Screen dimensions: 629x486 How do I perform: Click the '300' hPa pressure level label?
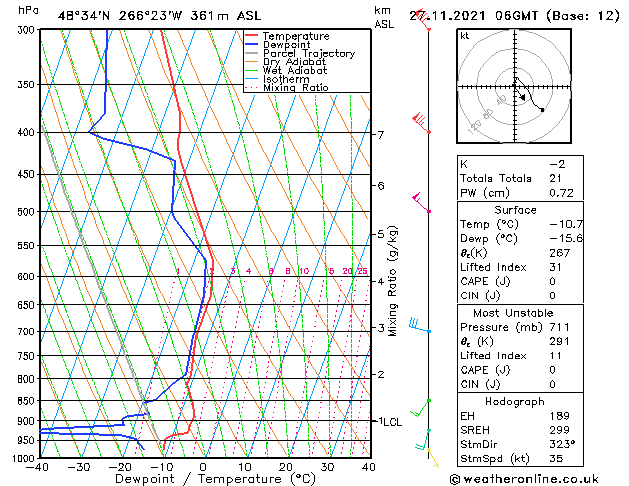(x=28, y=30)
